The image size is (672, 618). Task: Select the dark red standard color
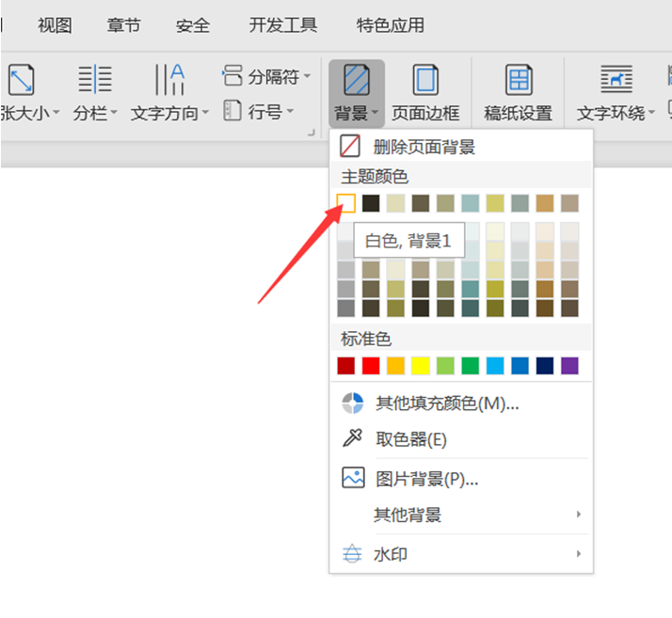point(345,365)
